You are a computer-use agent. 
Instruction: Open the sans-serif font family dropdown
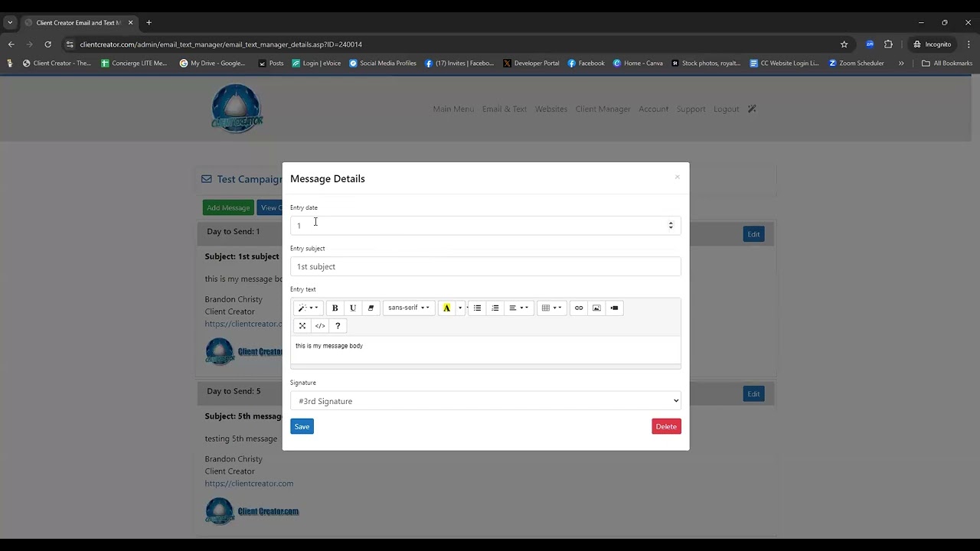408,308
